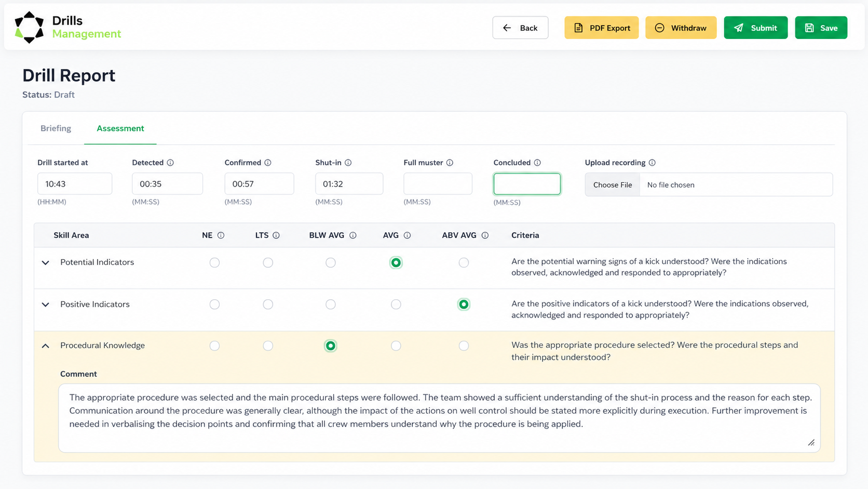The height and width of the screenshot is (489, 868).
Task: Click the info icon beside ABV AVG column
Action: click(485, 235)
